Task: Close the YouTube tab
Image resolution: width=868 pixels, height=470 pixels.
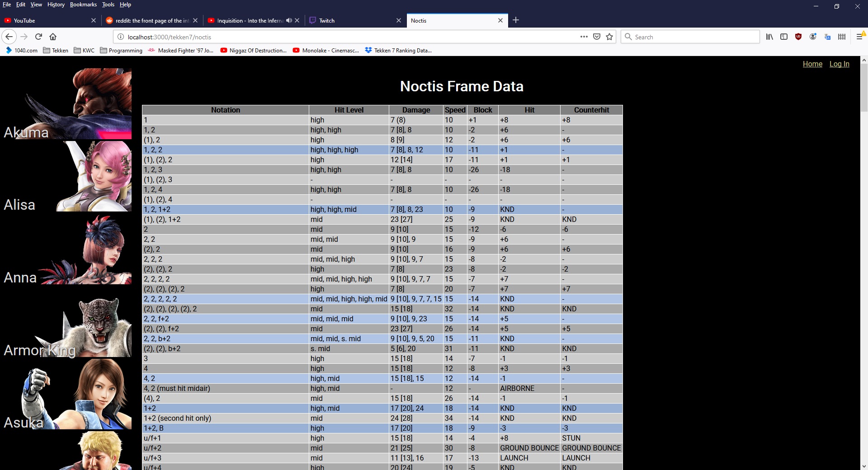Action: coord(94,20)
